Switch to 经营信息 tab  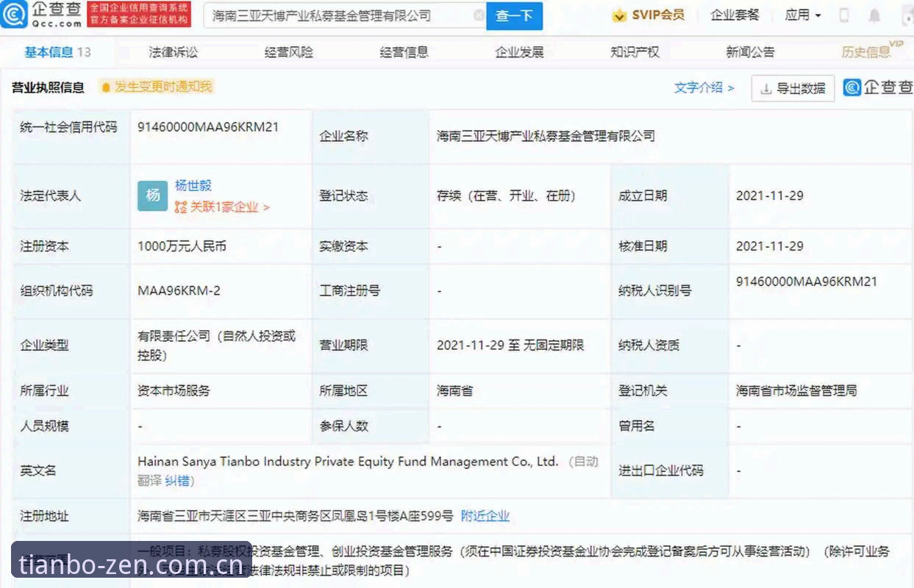click(x=404, y=51)
